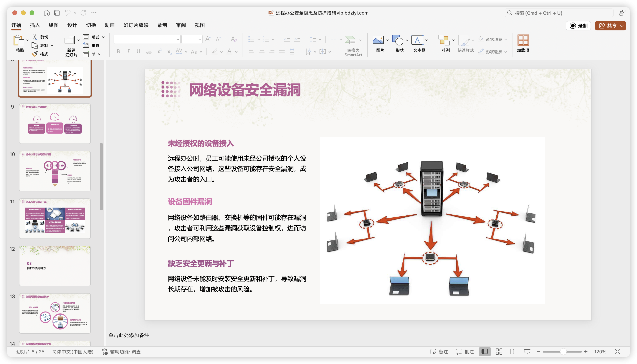
Task: Click the Save icon in title bar
Action: click(57, 13)
